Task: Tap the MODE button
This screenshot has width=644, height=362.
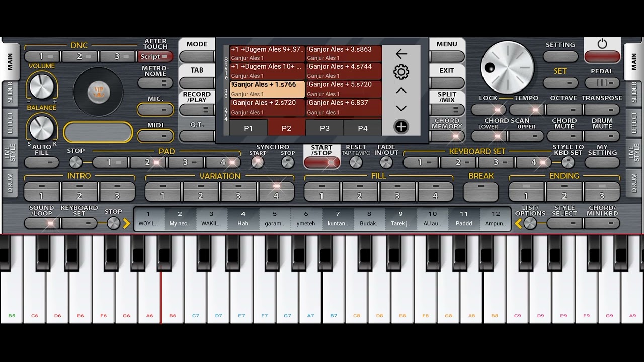Action: point(197,57)
